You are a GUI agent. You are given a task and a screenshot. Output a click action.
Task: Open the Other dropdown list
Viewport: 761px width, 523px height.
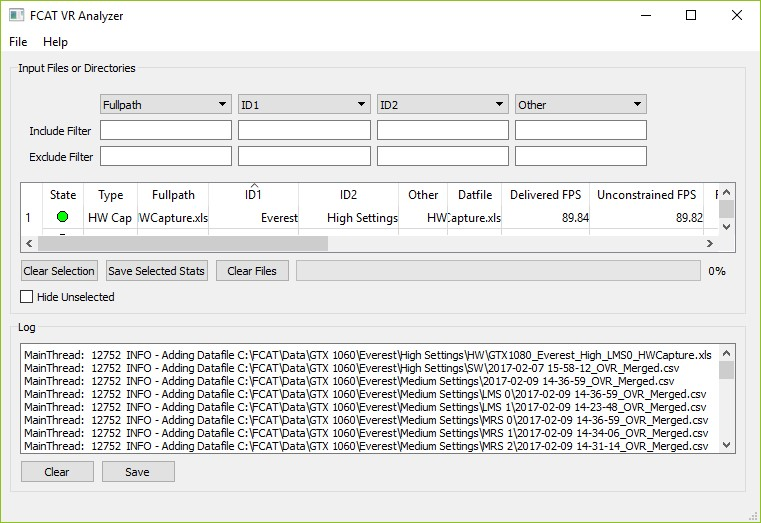(580, 104)
